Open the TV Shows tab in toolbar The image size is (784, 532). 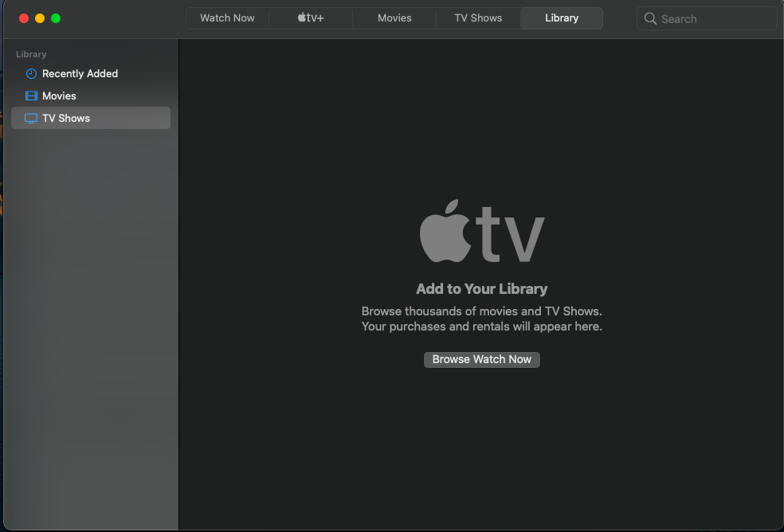478,18
